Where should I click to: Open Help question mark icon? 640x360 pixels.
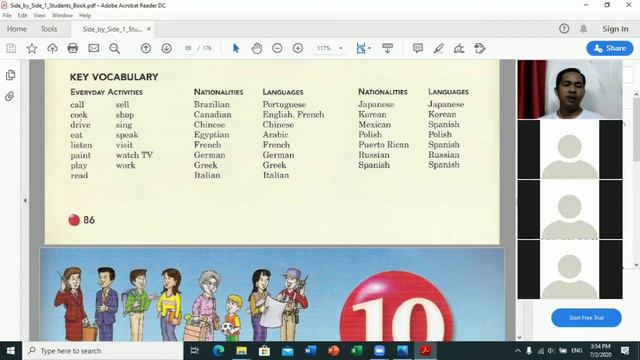click(x=564, y=29)
